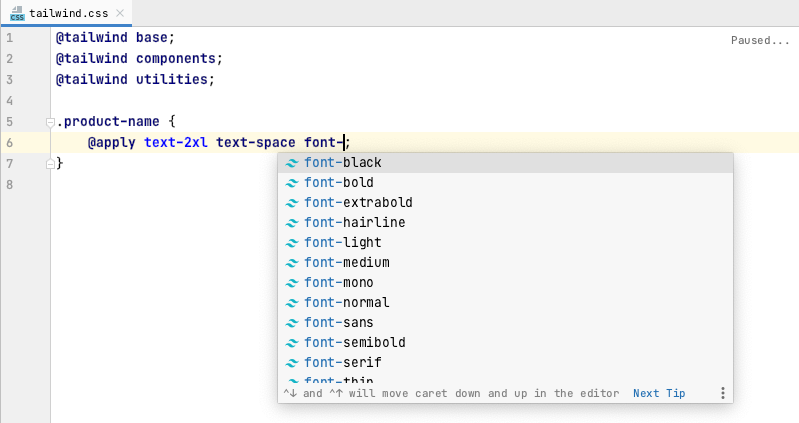Choose font-medium completion suggestion
This screenshot has height=423, width=799.
505,262
